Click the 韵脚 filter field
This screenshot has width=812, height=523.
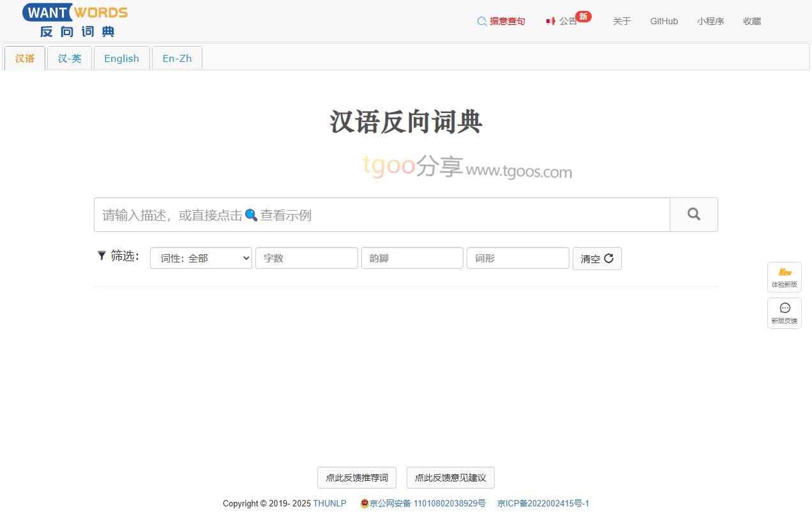(x=412, y=259)
